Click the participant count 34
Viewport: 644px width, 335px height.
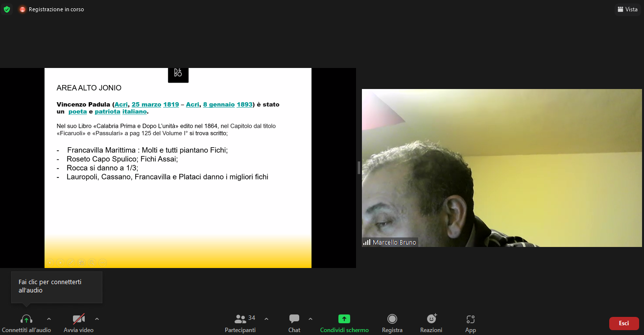[252, 318]
